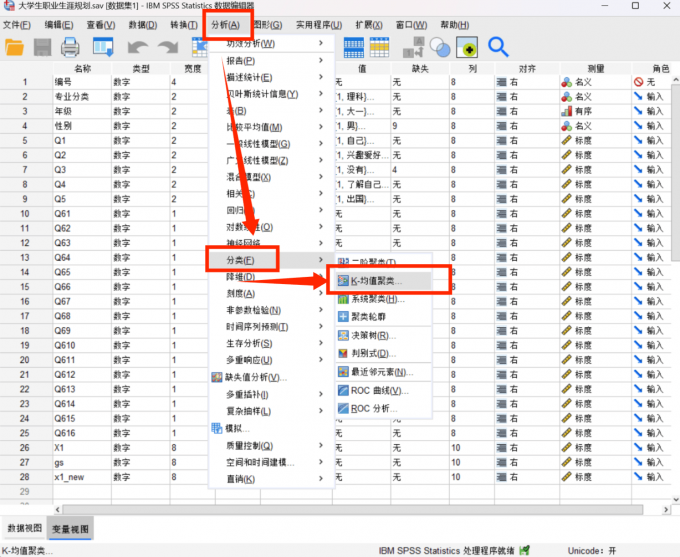Screen dimensions: 680x557
Task: Open the 实用程序(U) menu
Action: tap(319, 25)
